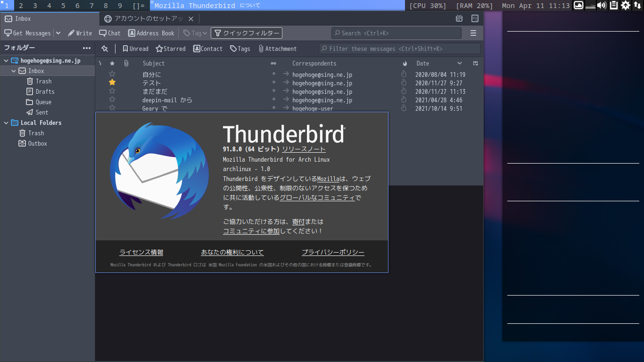The height and width of the screenshot is (362, 644).
Task: Collapse the Local Folders expander
Action: pos(6,123)
